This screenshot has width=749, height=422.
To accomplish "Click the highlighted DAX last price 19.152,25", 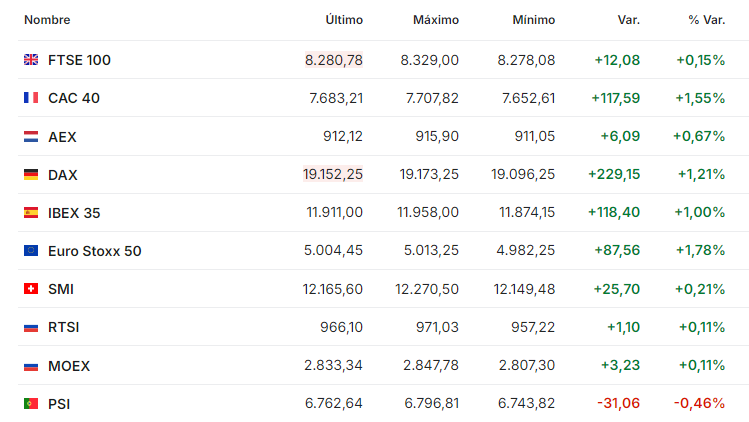I will 333,174.
